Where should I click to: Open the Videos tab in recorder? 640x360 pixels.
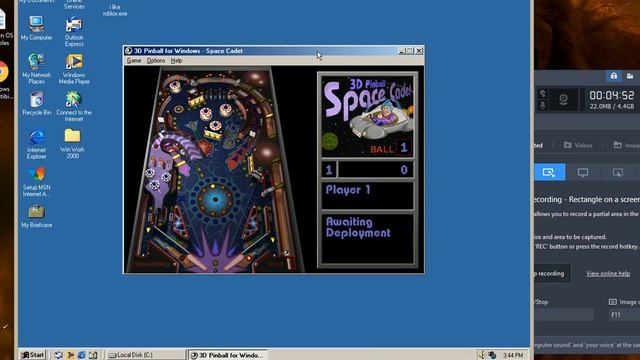click(x=578, y=145)
